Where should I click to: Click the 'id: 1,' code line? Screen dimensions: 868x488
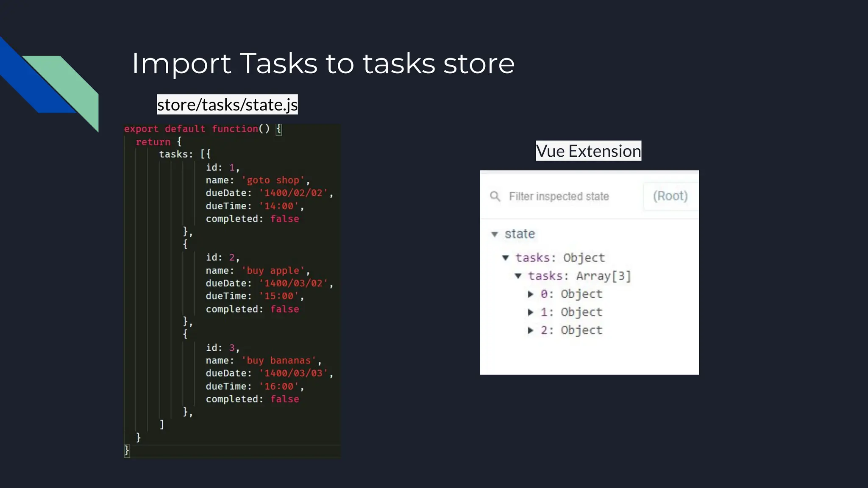[223, 167]
